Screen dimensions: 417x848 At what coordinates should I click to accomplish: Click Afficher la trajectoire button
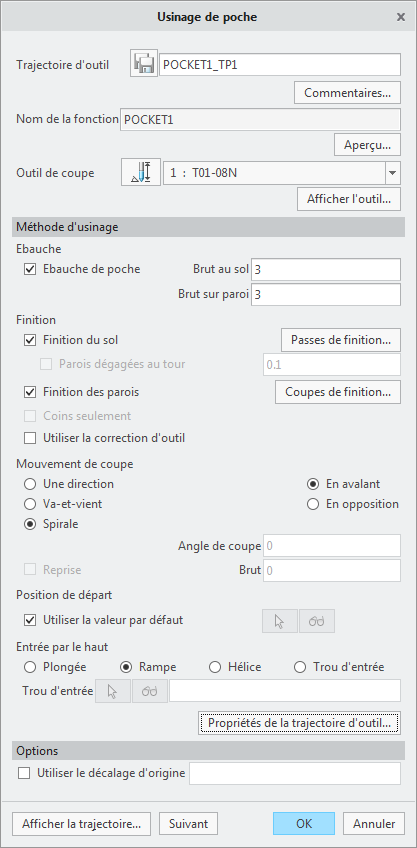82,824
